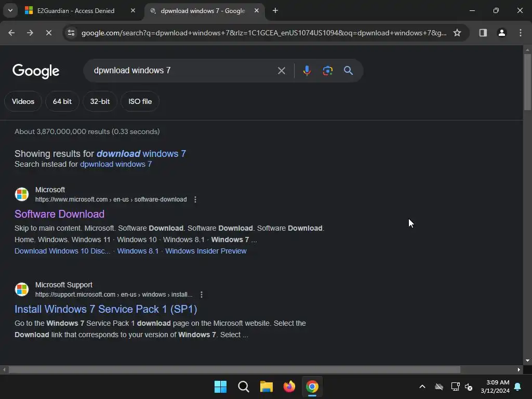Go back to the previous page
Image resolution: width=532 pixels, height=399 pixels.
(x=11, y=33)
